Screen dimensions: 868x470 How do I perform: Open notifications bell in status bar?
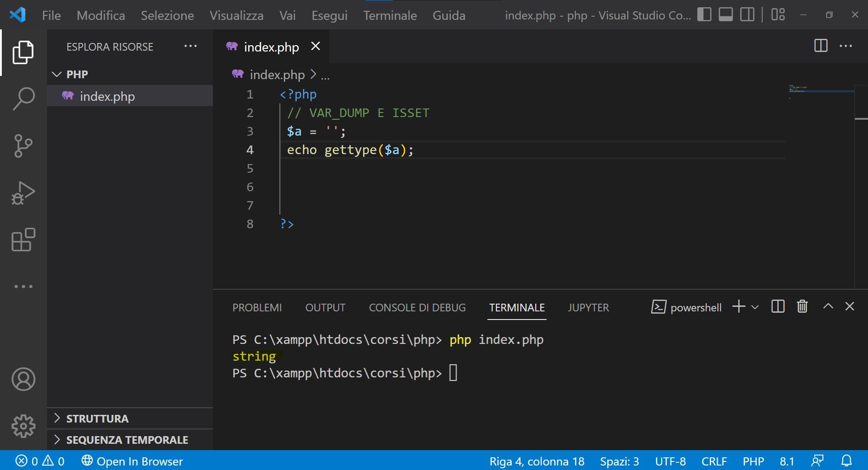coord(846,461)
